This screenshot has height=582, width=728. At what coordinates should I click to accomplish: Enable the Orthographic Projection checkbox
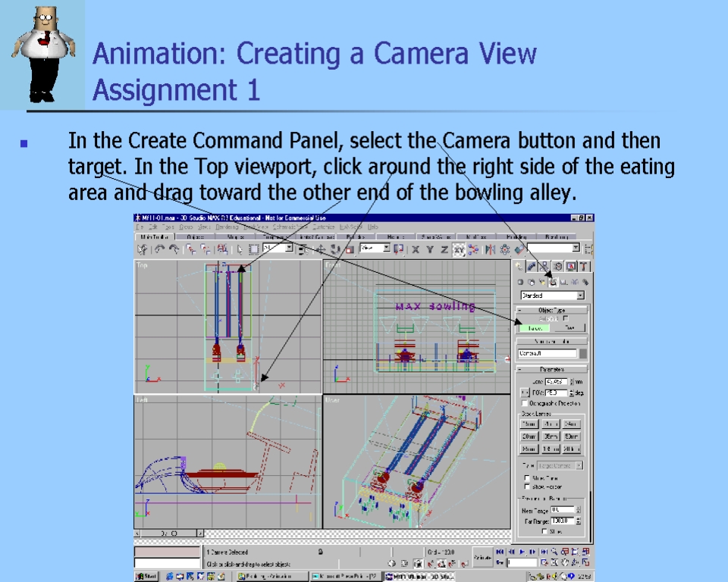coord(526,403)
